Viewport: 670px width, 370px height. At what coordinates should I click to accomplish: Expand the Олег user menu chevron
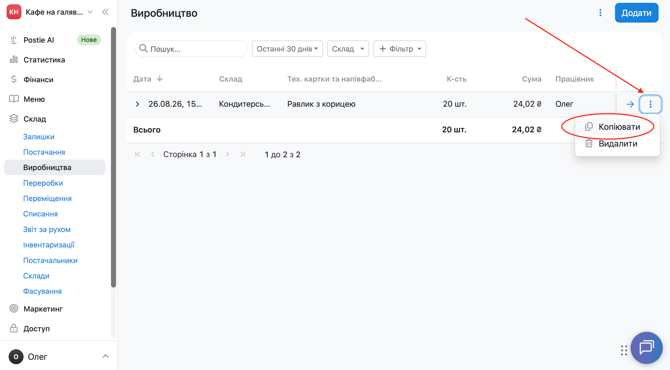[x=106, y=356]
